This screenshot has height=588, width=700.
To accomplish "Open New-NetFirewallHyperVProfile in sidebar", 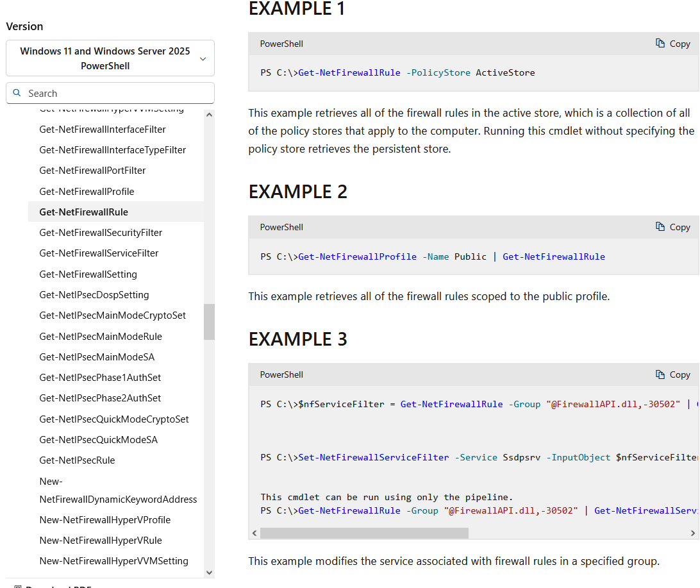I will pyautogui.click(x=105, y=519).
